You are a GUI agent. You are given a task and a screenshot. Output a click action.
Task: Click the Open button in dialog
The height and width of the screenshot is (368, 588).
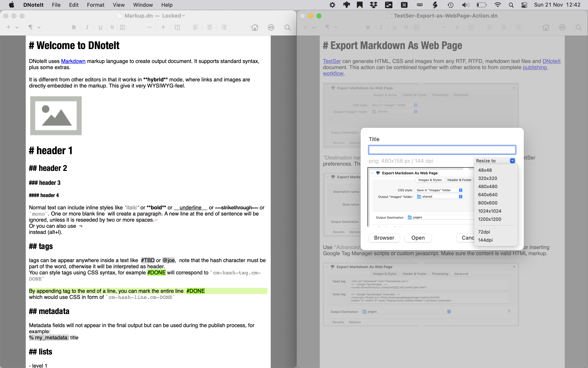(x=418, y=238)
